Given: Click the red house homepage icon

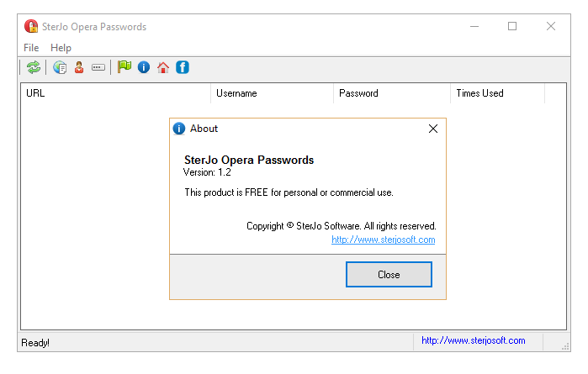Looking at the screenshot, I should click(x=163, y=68).
